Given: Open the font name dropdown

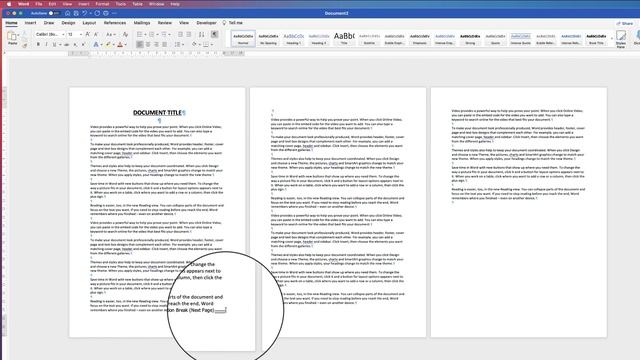Looking at the screenshot, I should pos(63,35).
